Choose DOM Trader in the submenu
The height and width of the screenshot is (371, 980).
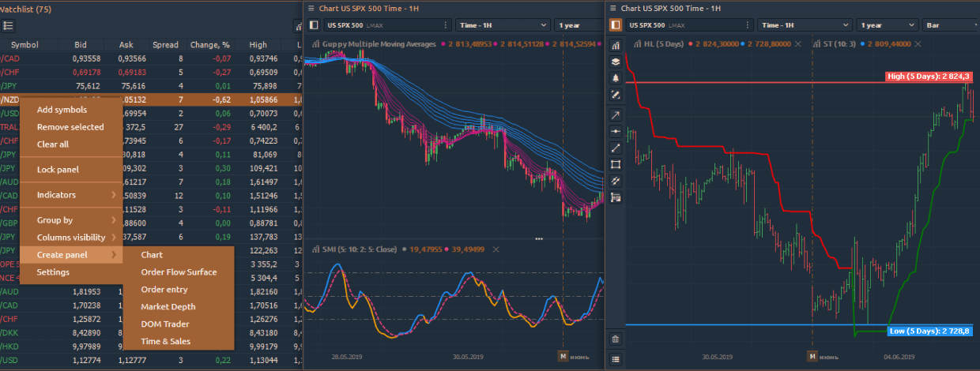pos(179,324)
